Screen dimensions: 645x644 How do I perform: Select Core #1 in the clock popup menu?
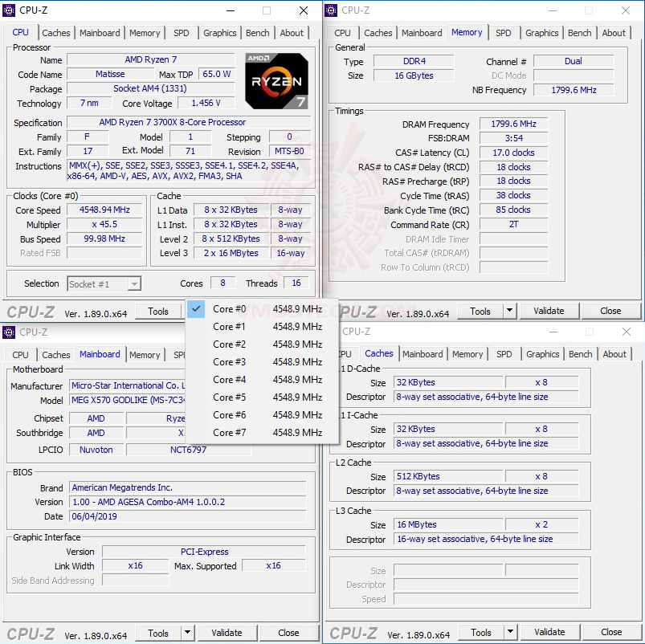point(262,327)
